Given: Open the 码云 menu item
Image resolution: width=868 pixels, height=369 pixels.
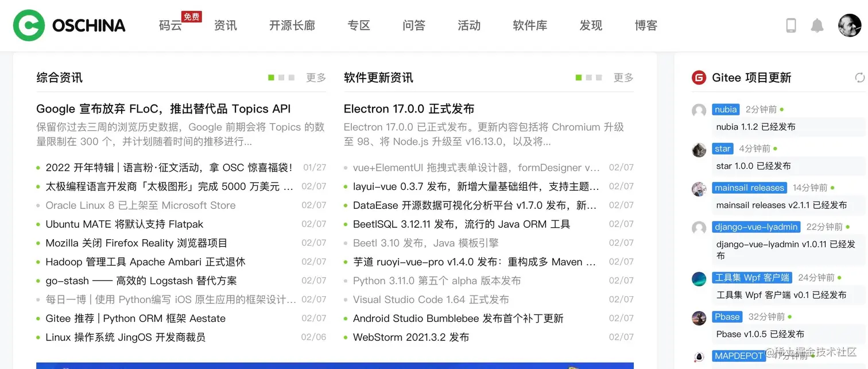Looking at the screenshot, I should (x=170, y=25).
